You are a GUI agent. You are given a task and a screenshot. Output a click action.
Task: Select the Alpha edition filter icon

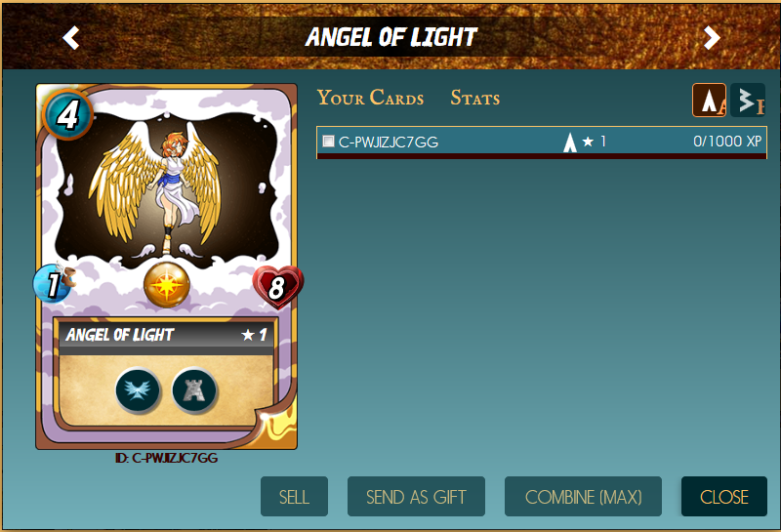[710, 101]
